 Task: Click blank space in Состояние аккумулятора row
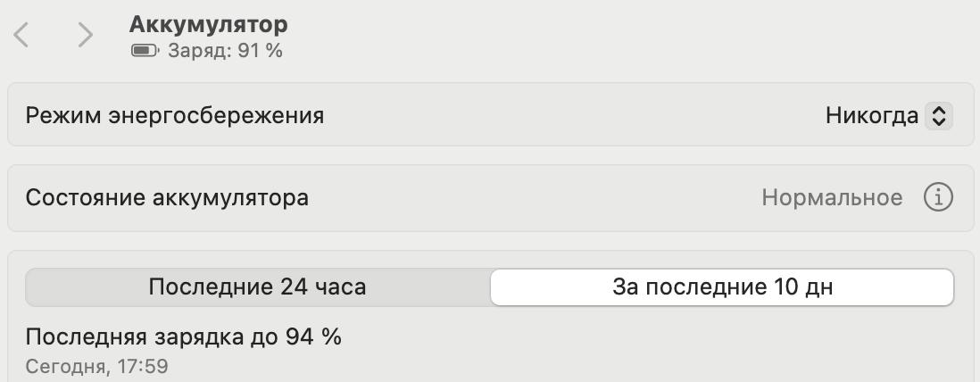536,197
